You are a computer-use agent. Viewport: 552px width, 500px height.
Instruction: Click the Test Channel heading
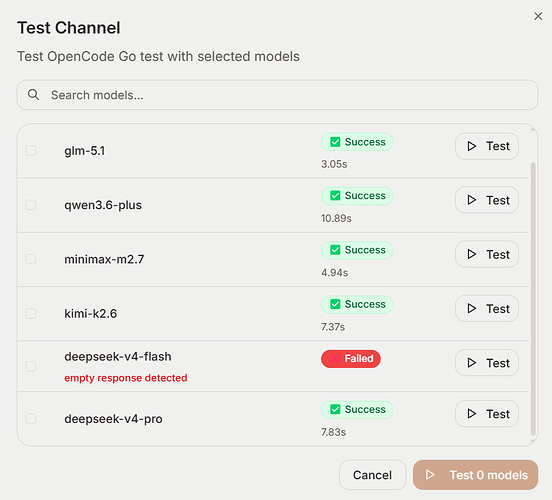(69, 28)
